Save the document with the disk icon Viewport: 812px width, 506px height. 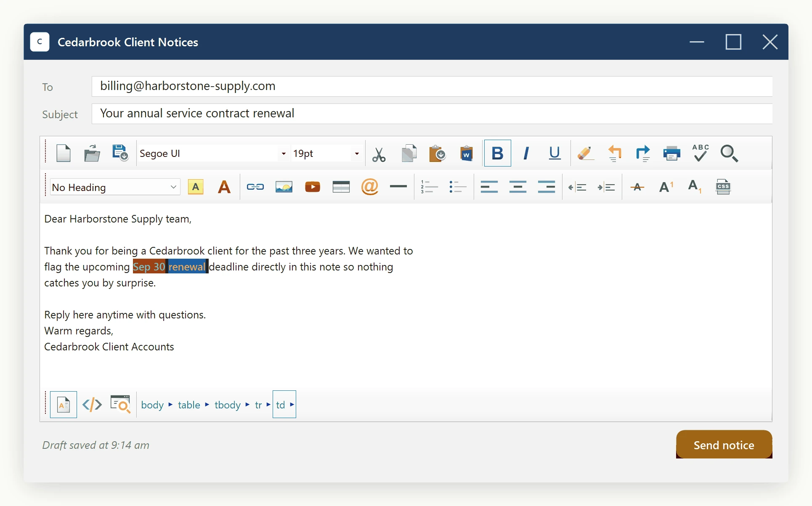pos(120,154)
